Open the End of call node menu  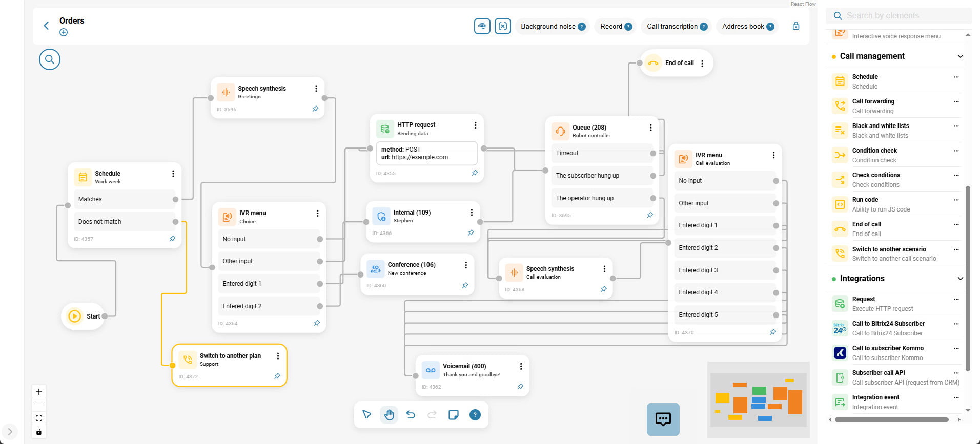tap(702, 64)
